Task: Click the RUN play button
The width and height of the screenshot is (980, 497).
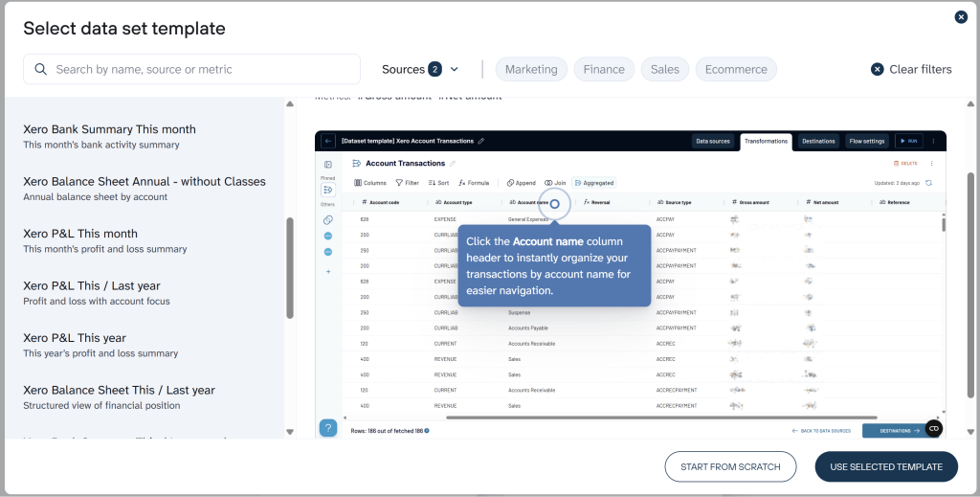Action: click(x=909, y=142)
